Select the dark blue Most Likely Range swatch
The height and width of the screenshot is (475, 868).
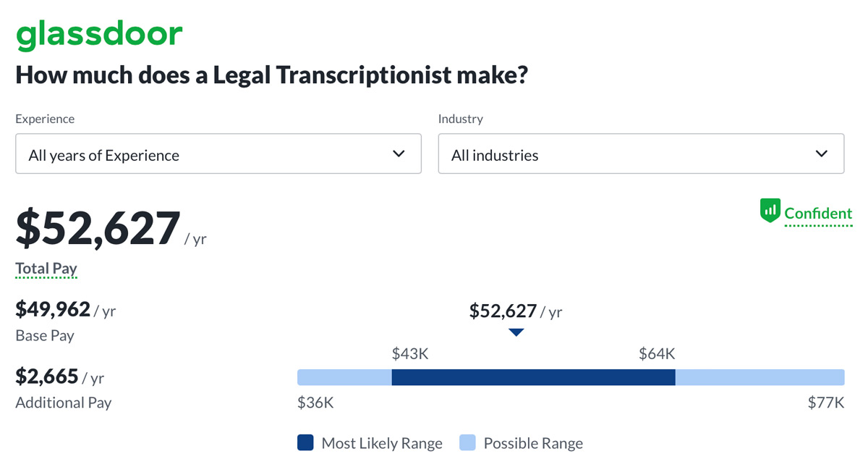[305, 442]
